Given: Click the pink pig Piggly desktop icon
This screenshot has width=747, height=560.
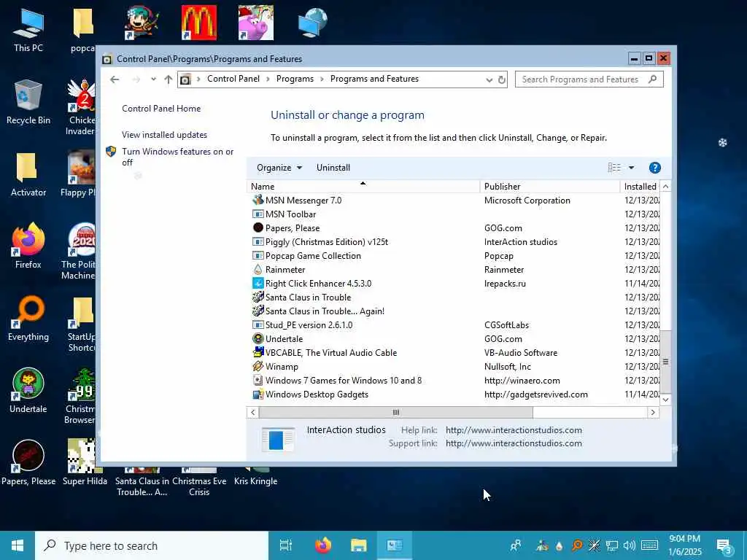Looking at the screenshot, I should tap(256, 23).
